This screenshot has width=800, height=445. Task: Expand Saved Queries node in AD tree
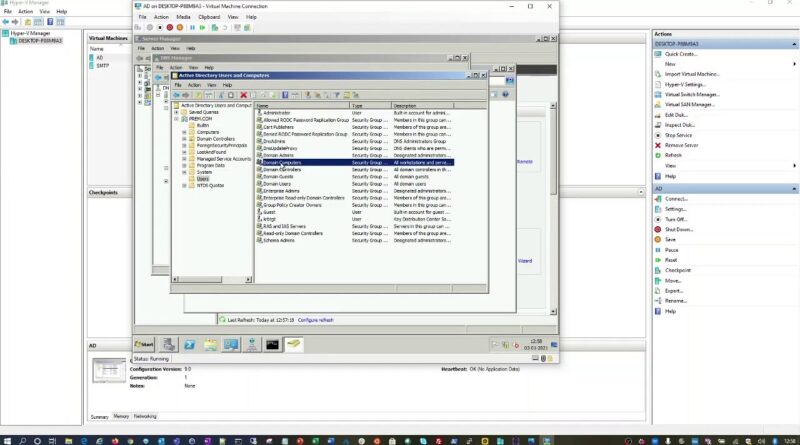click(x=177, y=112)
